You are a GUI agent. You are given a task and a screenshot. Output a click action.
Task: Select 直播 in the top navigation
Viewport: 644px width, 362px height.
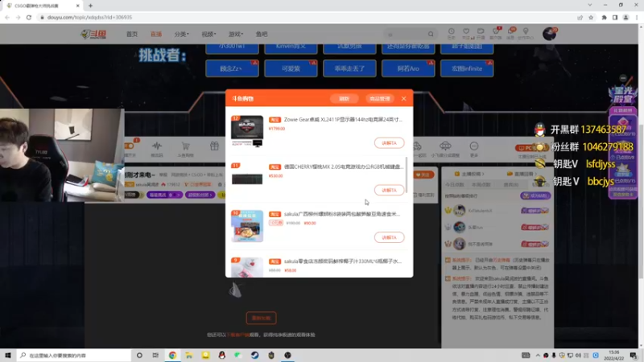pos(156,35)
